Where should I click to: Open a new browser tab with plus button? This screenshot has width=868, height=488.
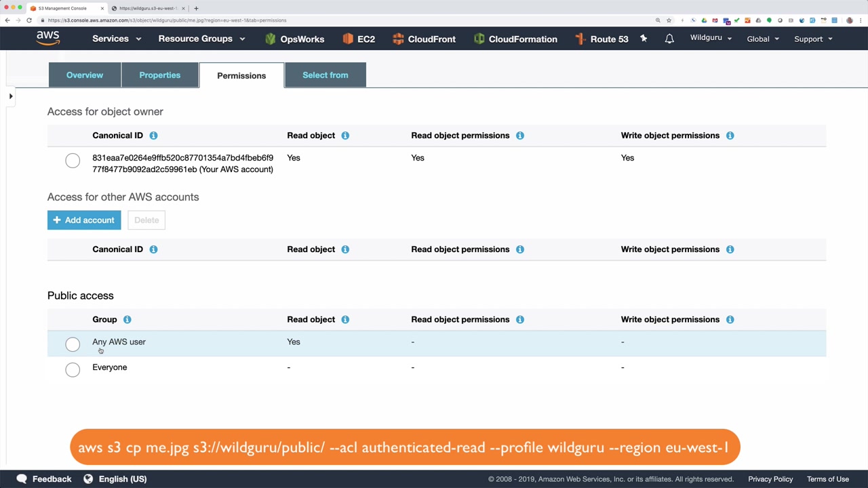[196, 8]
